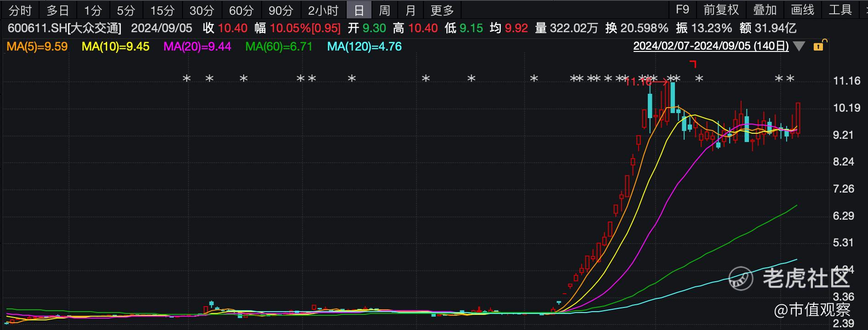Click the cyan MA(120)=4.76 indicator label
Screen dimensions: 868x330
pyautogui.click(x=364, y=46)
